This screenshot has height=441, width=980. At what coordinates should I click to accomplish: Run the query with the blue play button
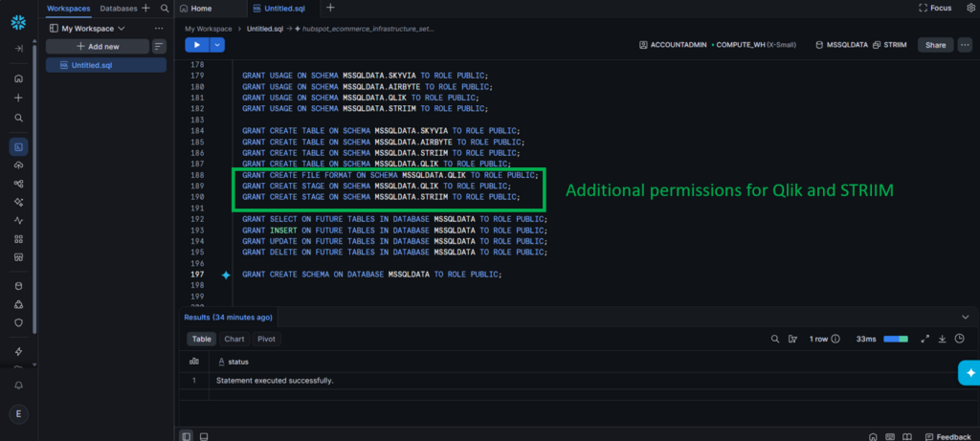click(197, 45)
